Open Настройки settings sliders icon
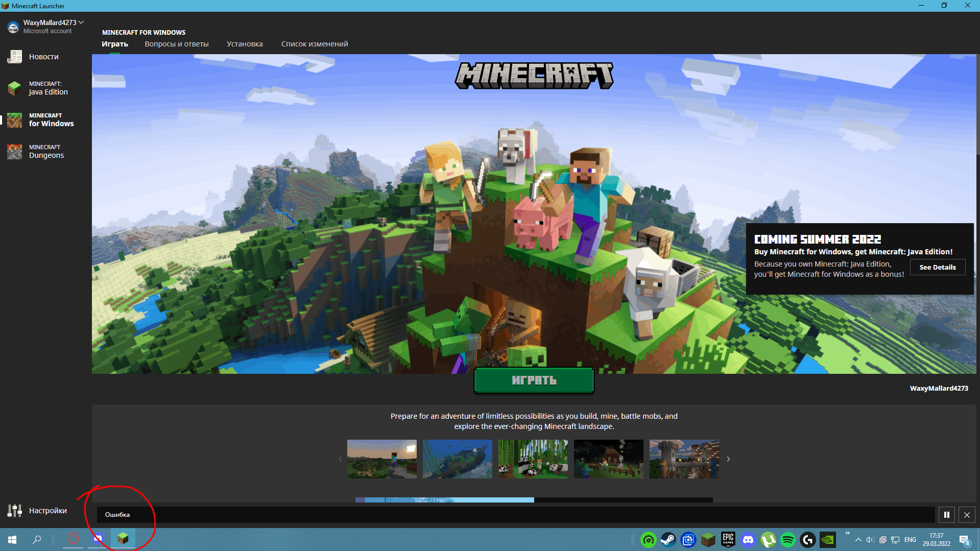Image resolution: width=980 pixels, height=551 pixels. [14, 511]
